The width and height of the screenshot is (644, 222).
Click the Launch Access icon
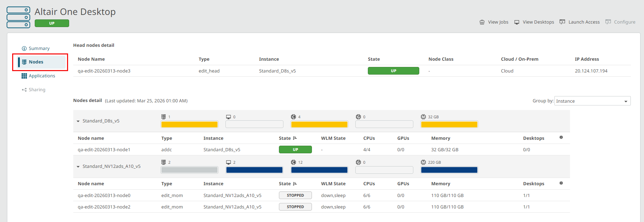[x=562, y=22]
